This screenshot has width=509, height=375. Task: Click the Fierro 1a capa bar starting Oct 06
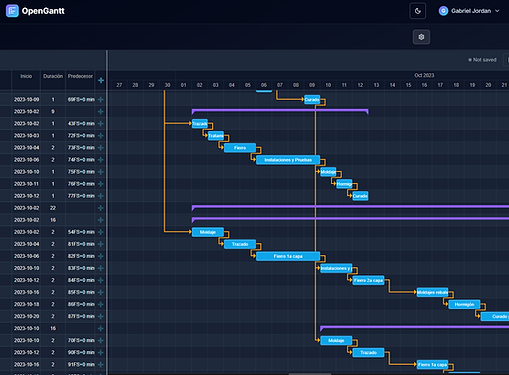[288, 256]
